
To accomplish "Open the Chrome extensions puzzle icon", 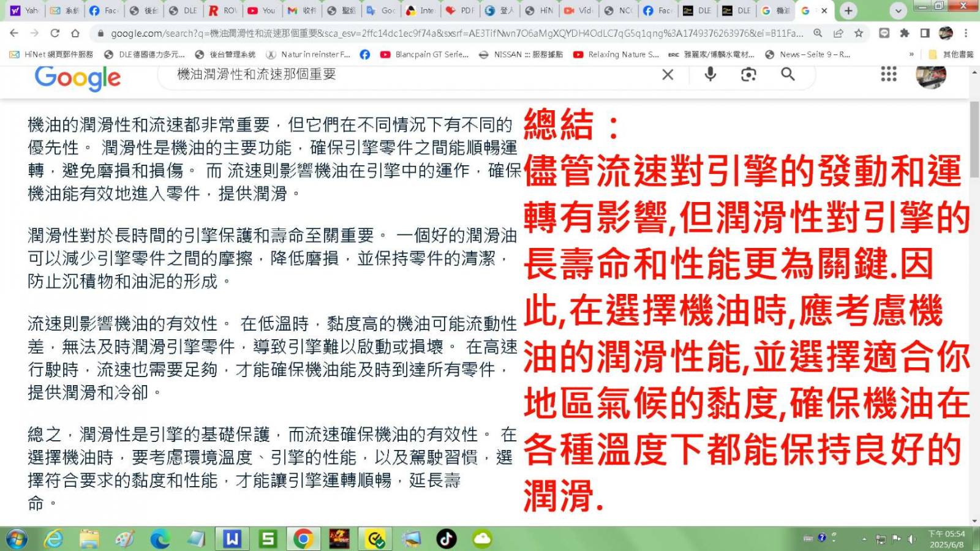I will 904,33.
